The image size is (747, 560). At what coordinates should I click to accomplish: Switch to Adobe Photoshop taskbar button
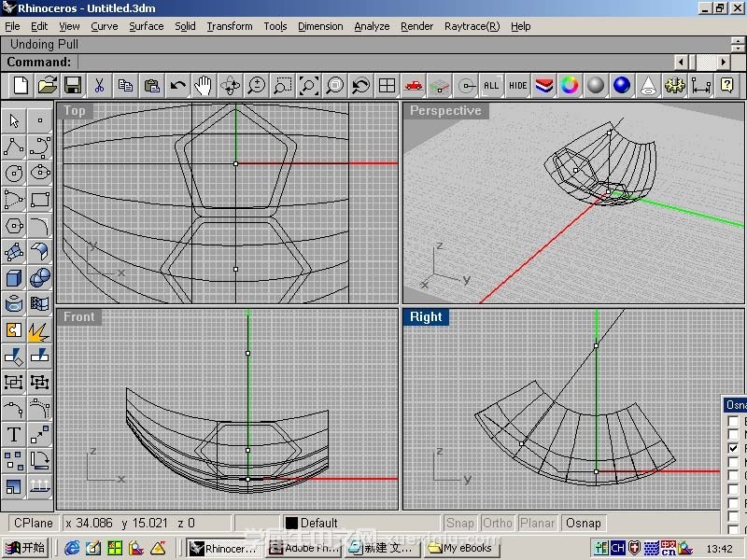click(304, 548)
